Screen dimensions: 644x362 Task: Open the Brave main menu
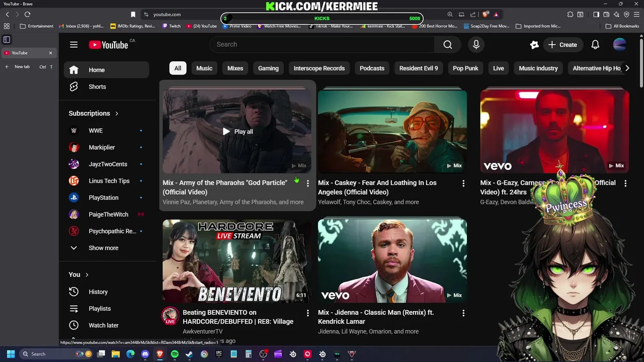[x=637, y=15]
